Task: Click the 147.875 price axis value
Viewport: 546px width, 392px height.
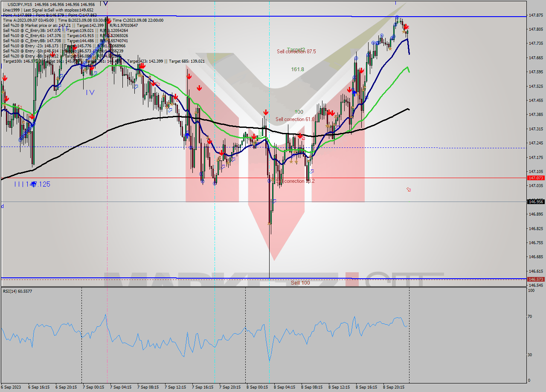Action: tap(536, 15)
